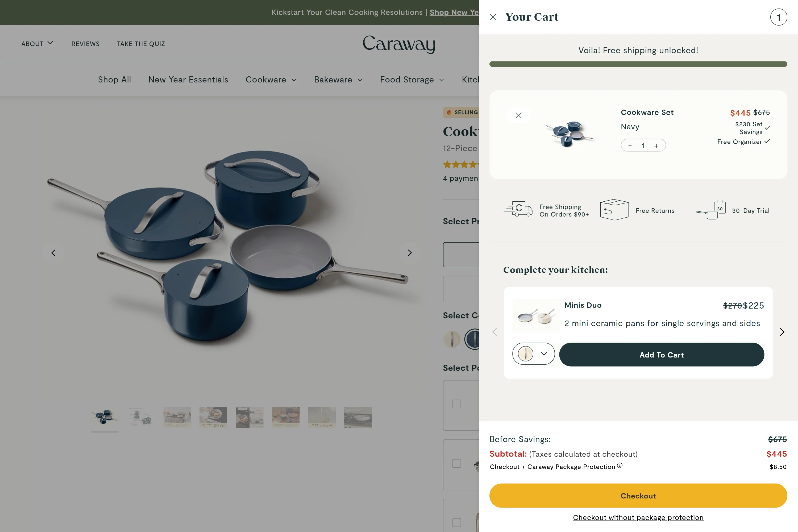This screenshot has height=532, width=798.
Task: Expand the Bakeware navigation menu
Action: (338, 80)
